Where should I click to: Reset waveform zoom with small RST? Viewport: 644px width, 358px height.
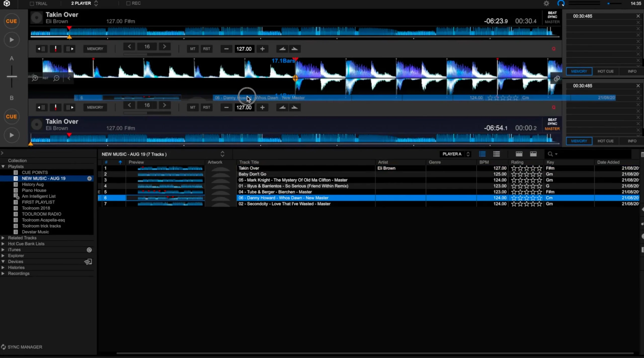click(46, 78)
